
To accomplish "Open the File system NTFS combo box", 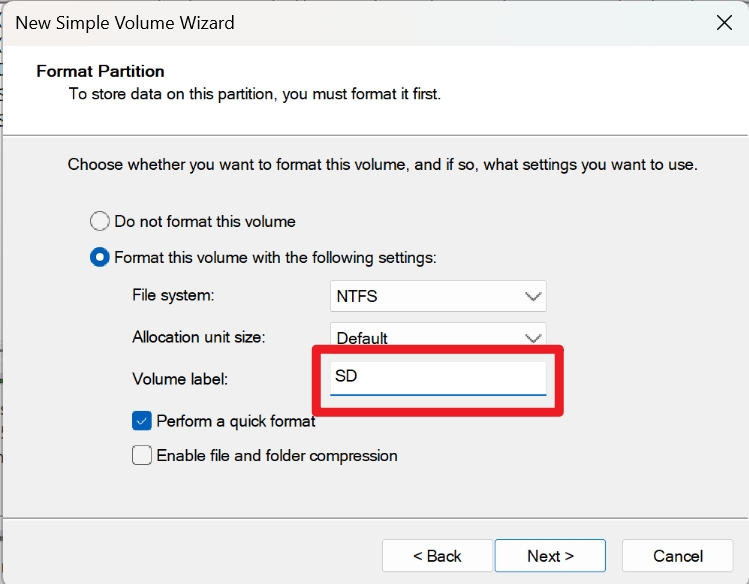I will [437, 296].
